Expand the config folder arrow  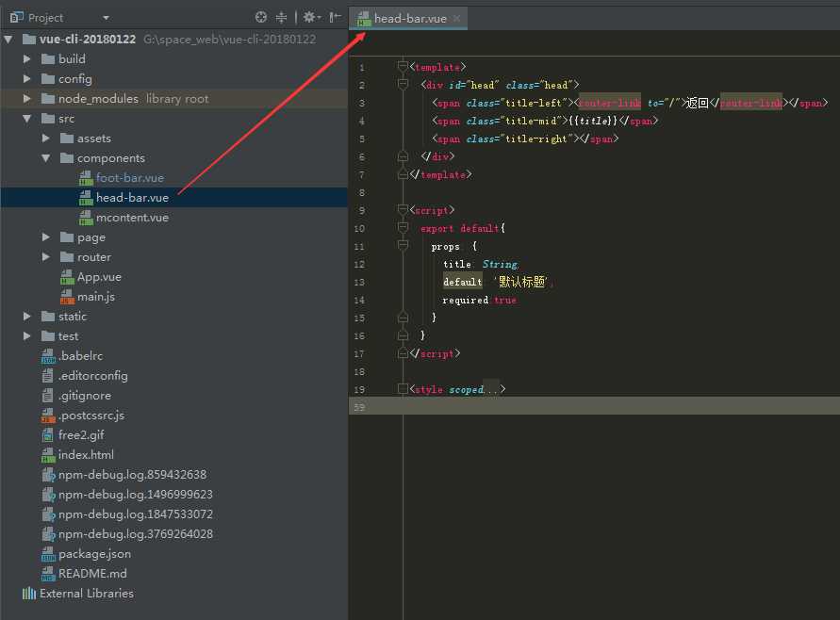26,79
